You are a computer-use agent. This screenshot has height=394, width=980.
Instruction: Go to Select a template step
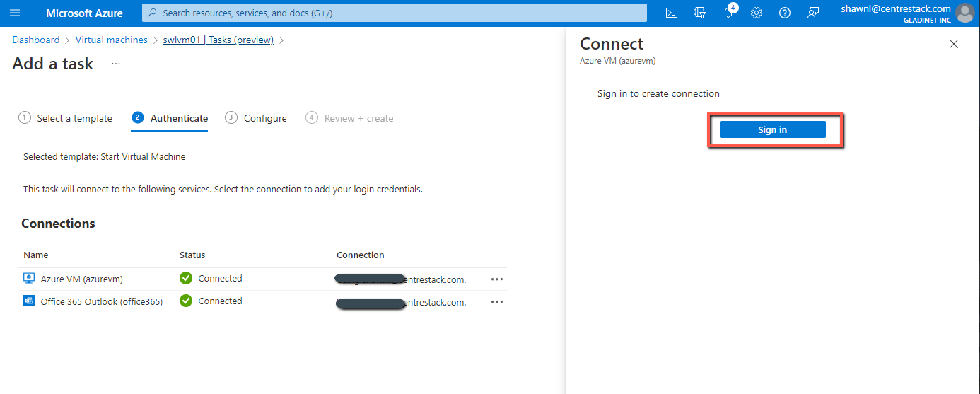65,118
